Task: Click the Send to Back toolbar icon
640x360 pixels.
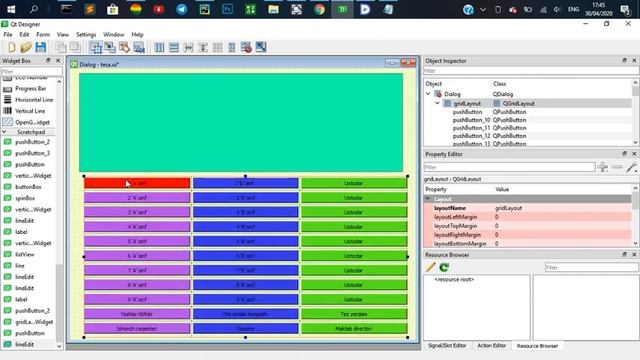Action: click(61, 47)
